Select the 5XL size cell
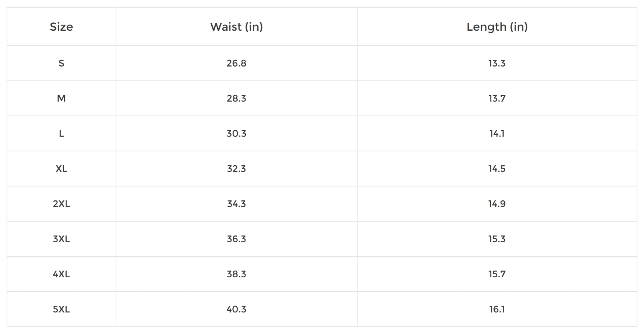Image resolution: width=644 pixels, height=334 pixels. coord(61,309)
